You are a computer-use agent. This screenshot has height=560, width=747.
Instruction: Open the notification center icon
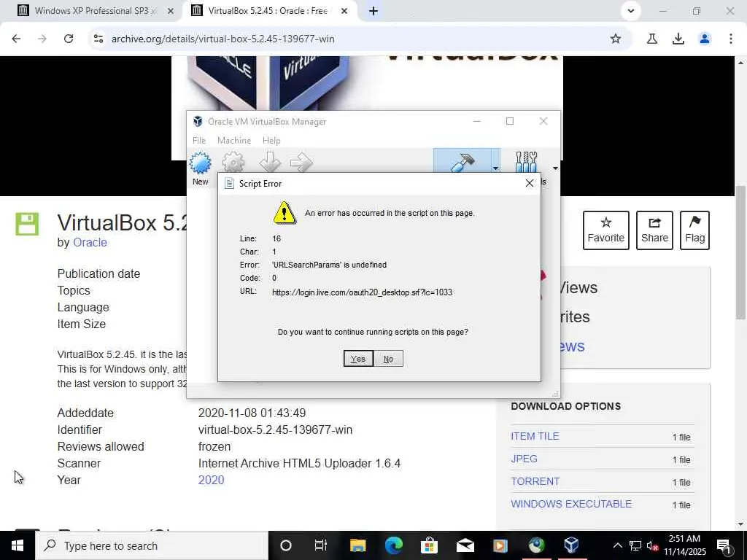[724, 546]
